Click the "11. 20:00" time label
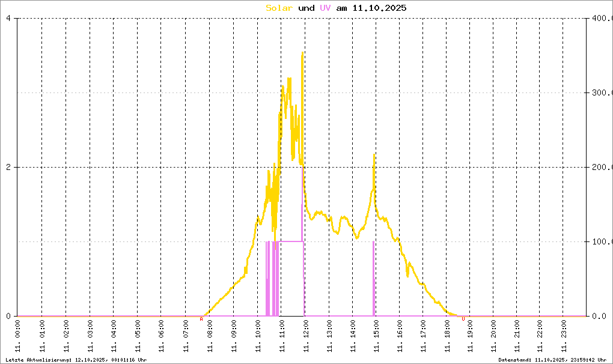 493,336
